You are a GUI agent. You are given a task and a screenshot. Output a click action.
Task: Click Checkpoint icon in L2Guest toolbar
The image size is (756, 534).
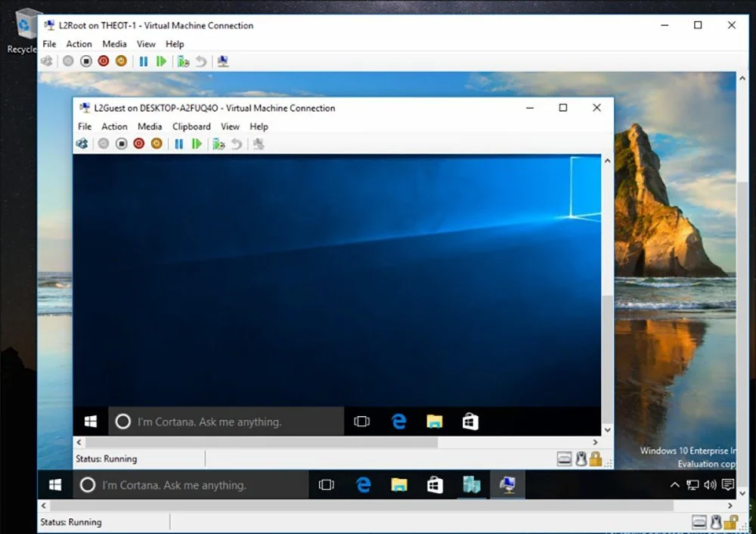[x=218, y=144]
